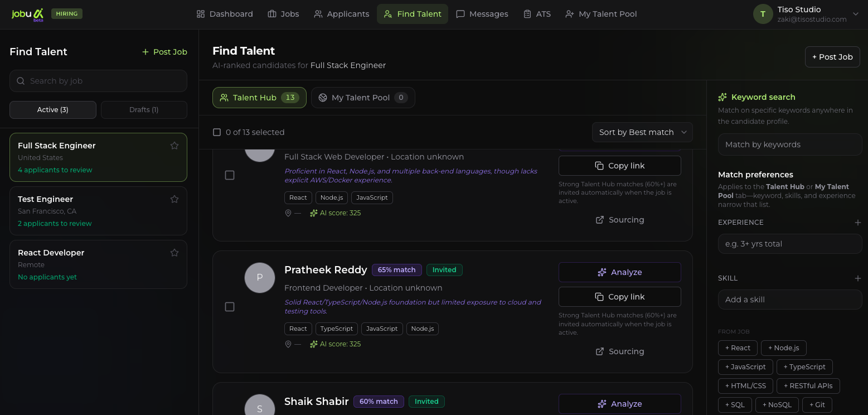Expand the Tiso Studio account menu
868x415 pixels.
point(855,14)
